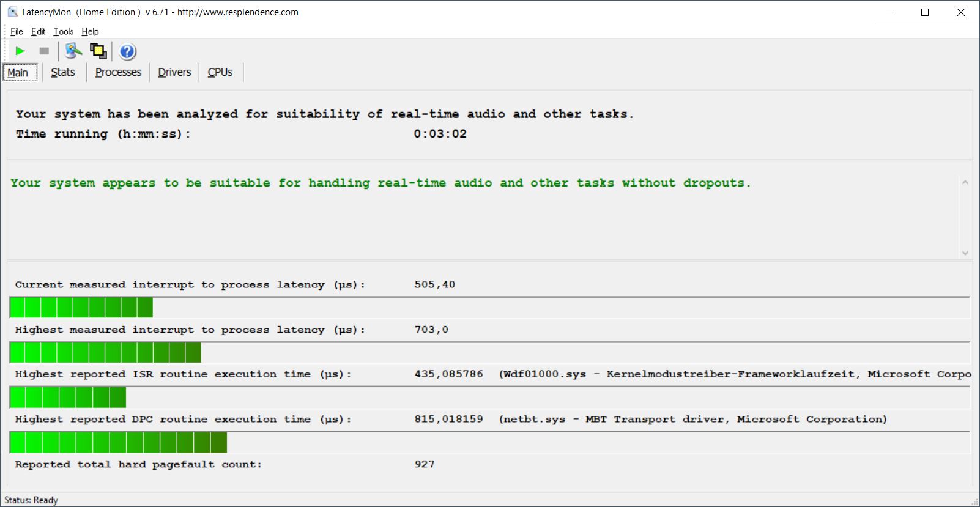The width and height of the screenshot is (980, 507).
Task: Switch to the Stats tab
Action: 63,73
